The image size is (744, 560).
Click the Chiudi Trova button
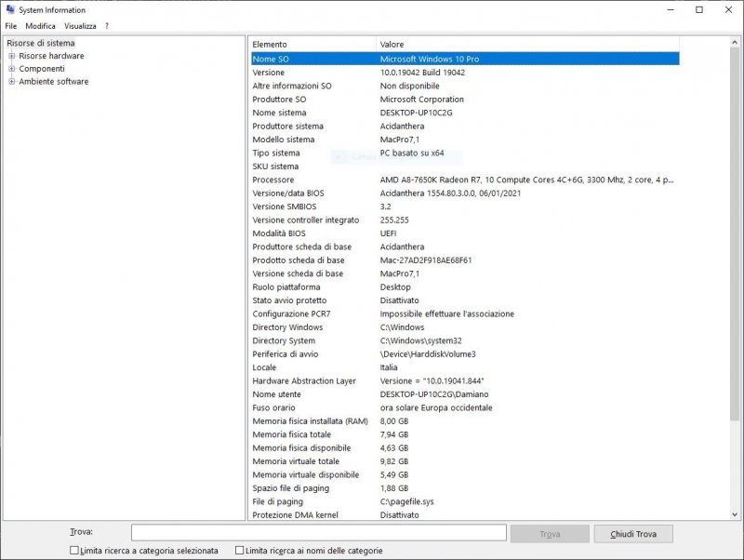633,534
